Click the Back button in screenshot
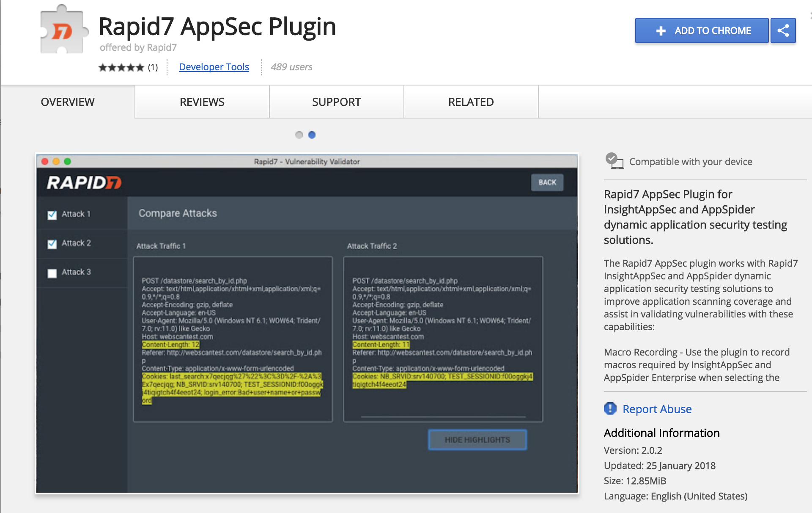 tap(547, 182)
